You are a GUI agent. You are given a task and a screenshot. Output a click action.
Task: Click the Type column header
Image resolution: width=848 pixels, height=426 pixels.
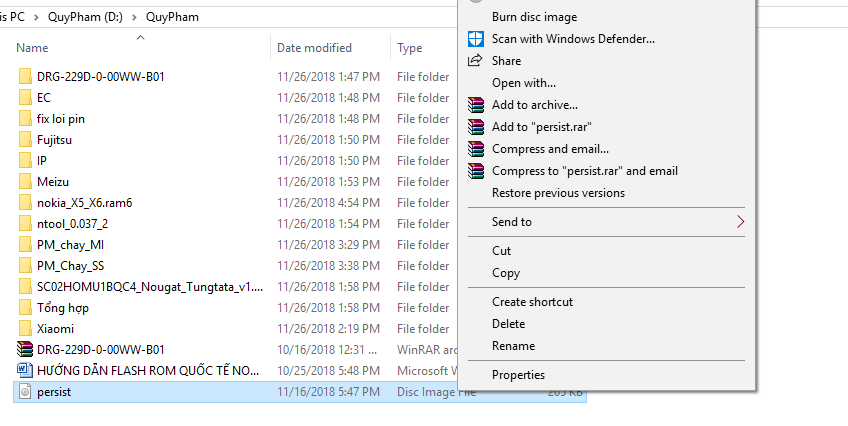pos(410,48)
